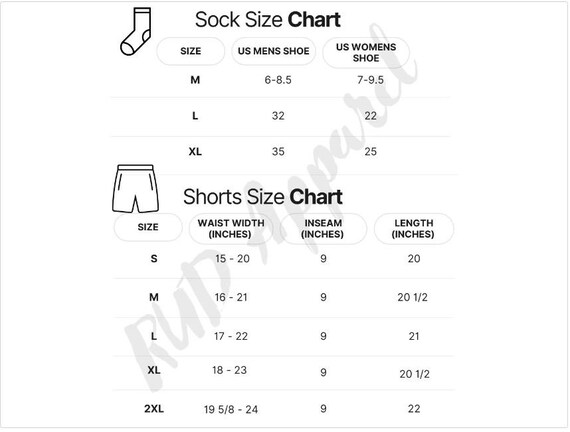Click the 6-8.5 mens shoe value
The height and width of the screenshot is (432, 570).
[278, 80]
